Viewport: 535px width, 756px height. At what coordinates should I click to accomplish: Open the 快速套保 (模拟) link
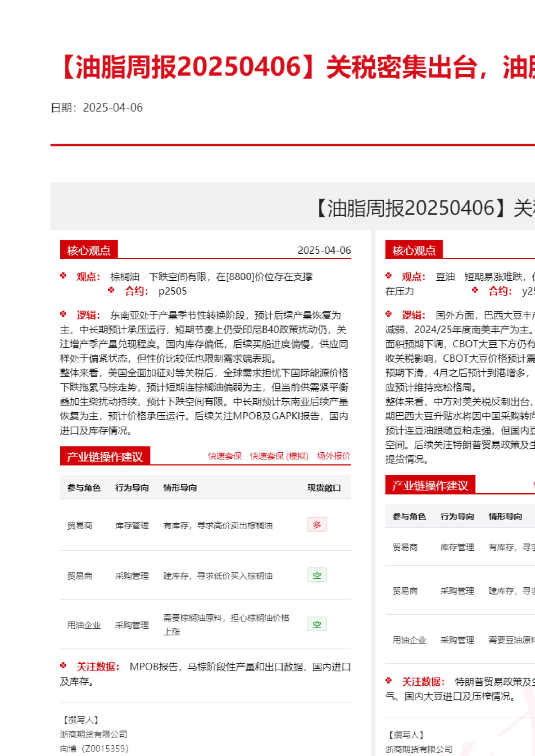point(279,456)
